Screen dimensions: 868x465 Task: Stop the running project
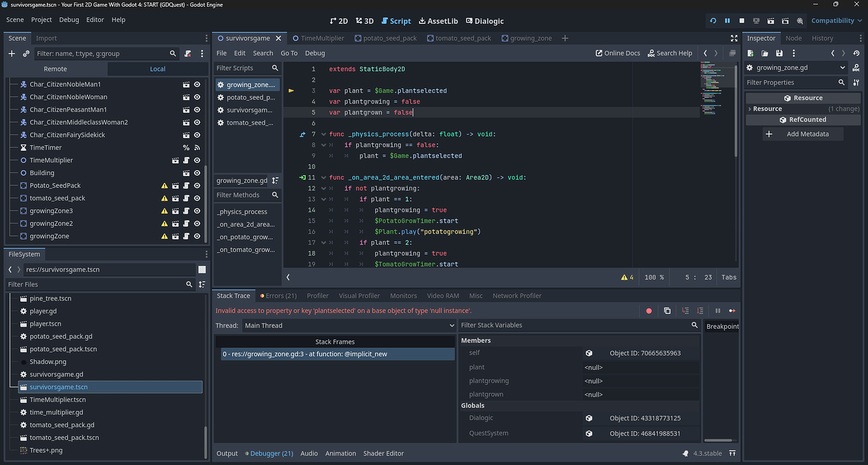742,21
